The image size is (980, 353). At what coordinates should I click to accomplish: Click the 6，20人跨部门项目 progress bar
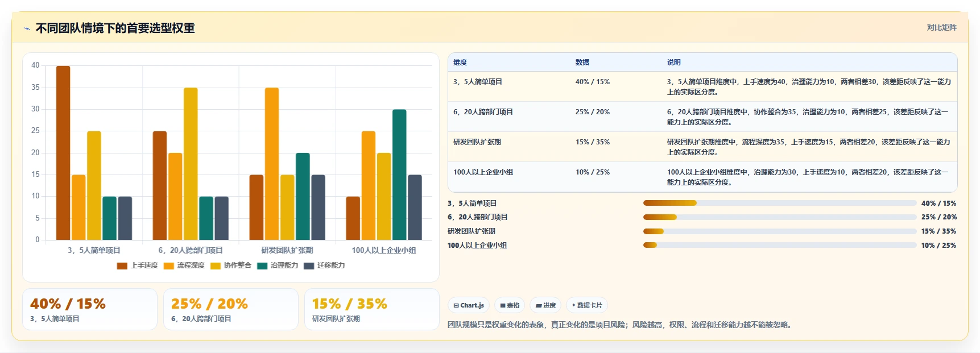pos(780,217)
